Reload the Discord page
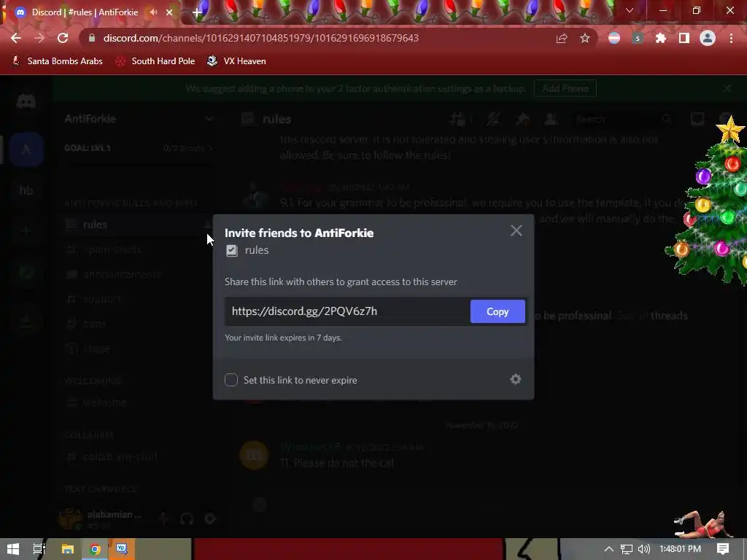This screenshot has height=560, width=747. (x=63, y=38)
